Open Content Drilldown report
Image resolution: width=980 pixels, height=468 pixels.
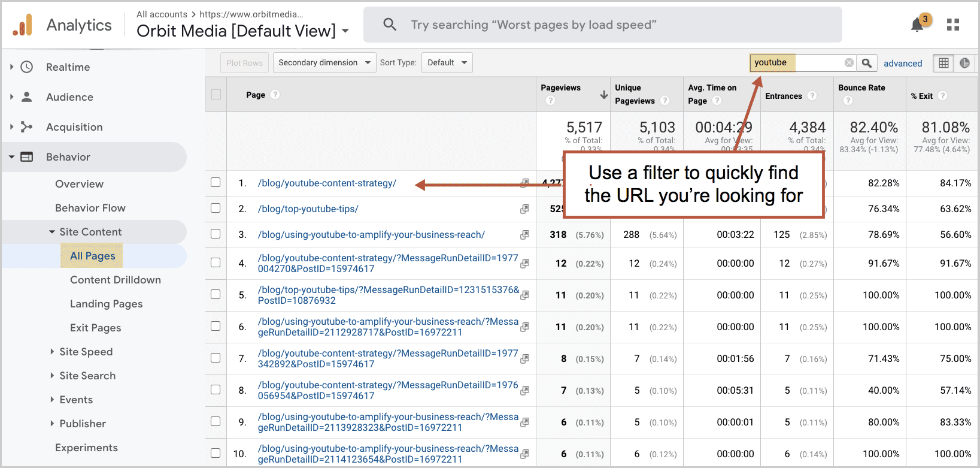pos(116,280)
